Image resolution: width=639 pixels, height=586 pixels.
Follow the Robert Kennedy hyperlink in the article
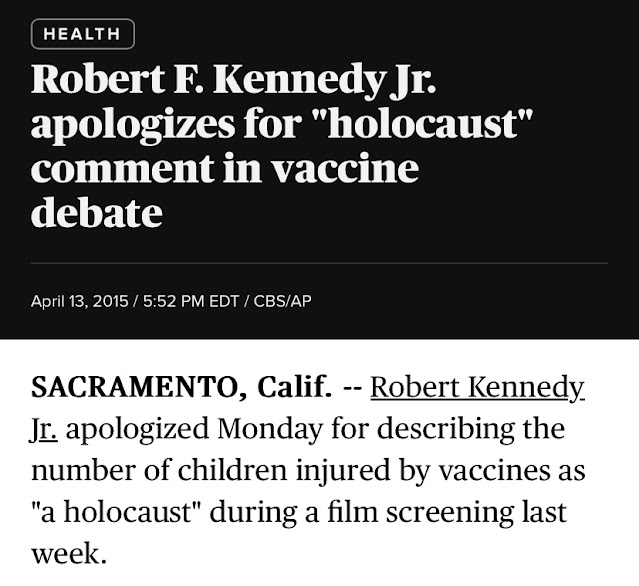477,388
